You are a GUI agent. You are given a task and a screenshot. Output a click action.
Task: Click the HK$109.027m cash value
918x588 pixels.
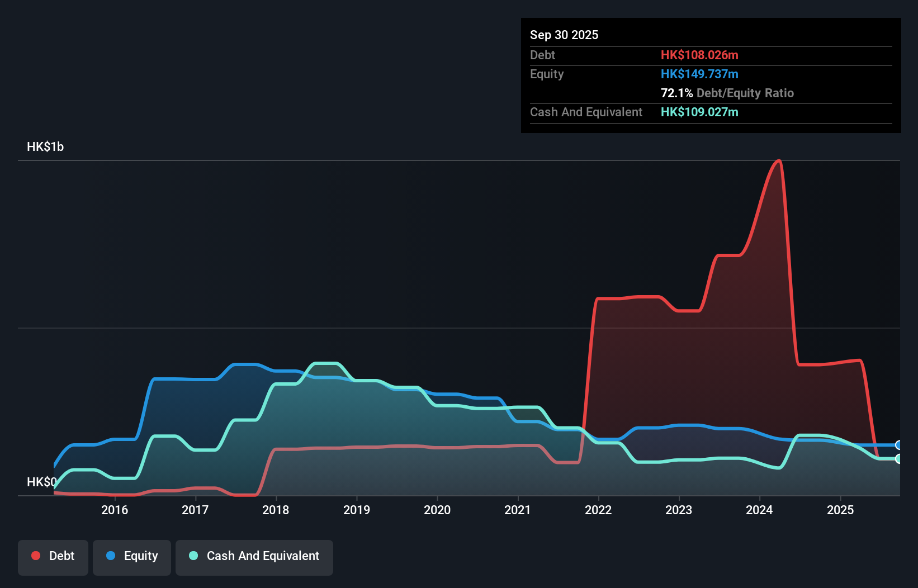pos(699,112)
